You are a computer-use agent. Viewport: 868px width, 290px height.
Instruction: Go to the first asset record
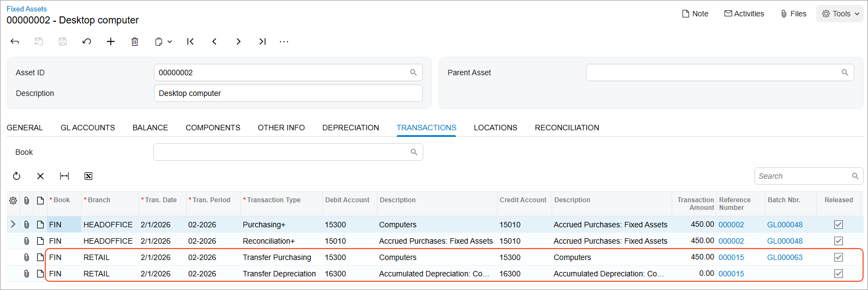[x=190, y=41]
